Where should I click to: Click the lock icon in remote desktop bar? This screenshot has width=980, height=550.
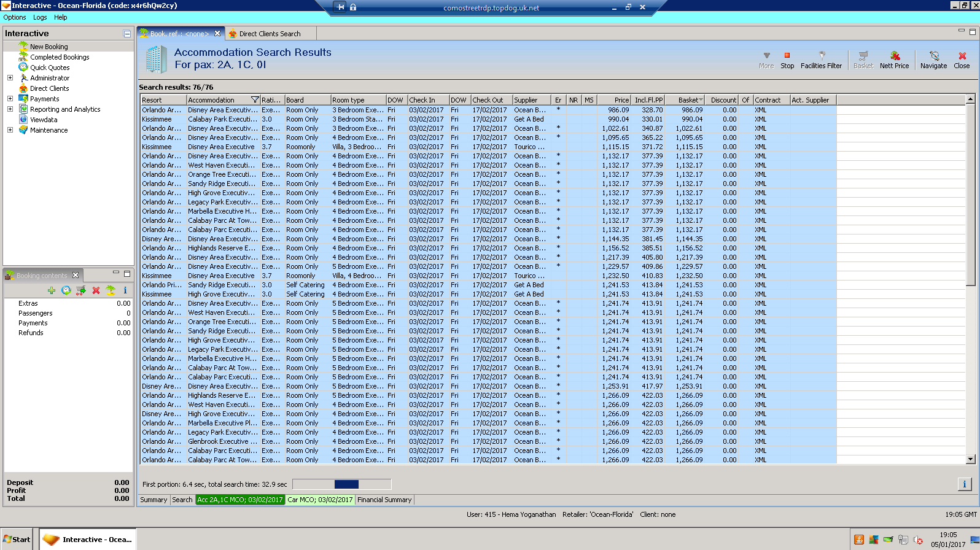pyautogui.click(x=353, y=7)
